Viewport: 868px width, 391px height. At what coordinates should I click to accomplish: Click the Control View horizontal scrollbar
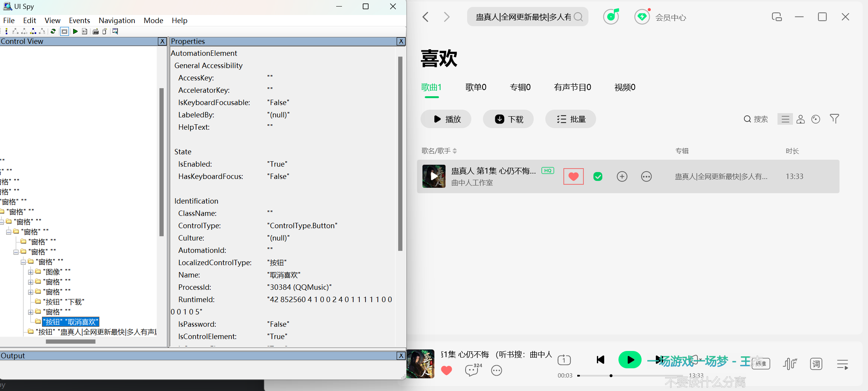click(x=70, y=341)
